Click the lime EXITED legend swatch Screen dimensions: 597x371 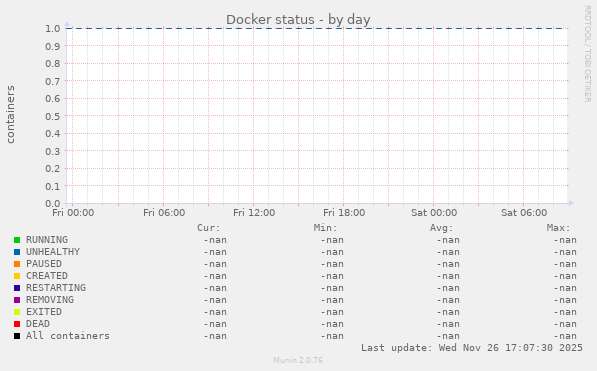[x=17, y=312]
